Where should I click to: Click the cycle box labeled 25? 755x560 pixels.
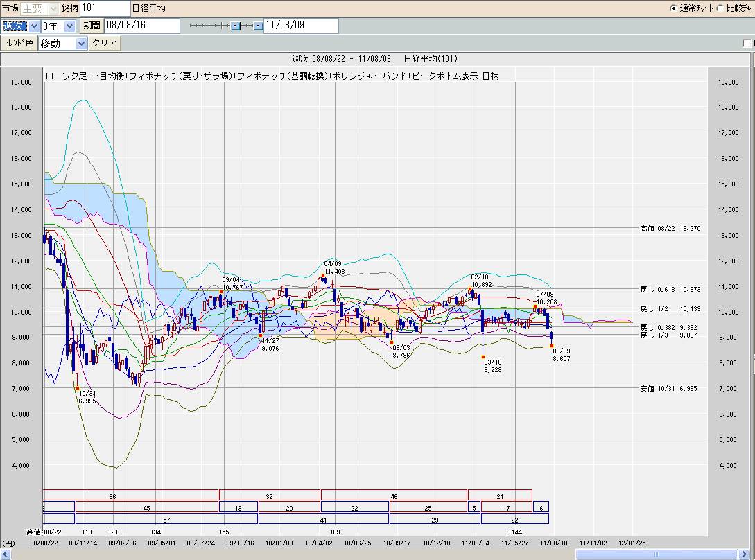click(428, 507)
